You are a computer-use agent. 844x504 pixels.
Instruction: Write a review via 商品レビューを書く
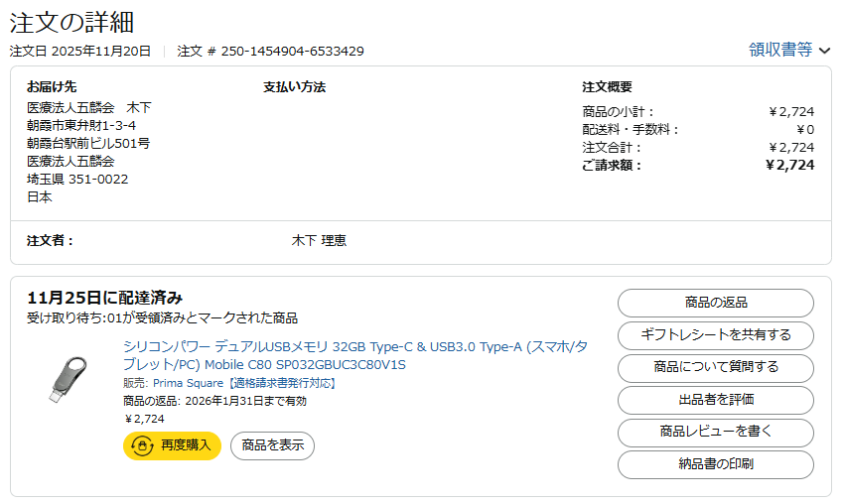[x=715, y=433]
